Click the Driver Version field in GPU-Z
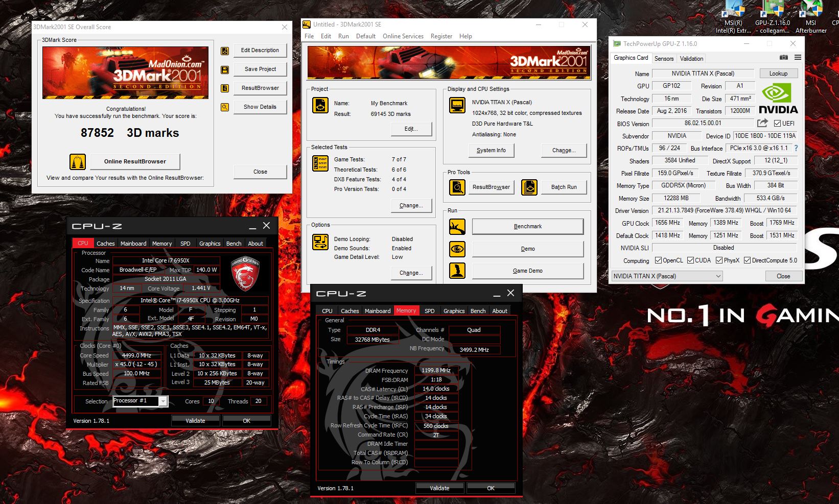This screenshot has height=504, width=839. click(x=724, y=210)
